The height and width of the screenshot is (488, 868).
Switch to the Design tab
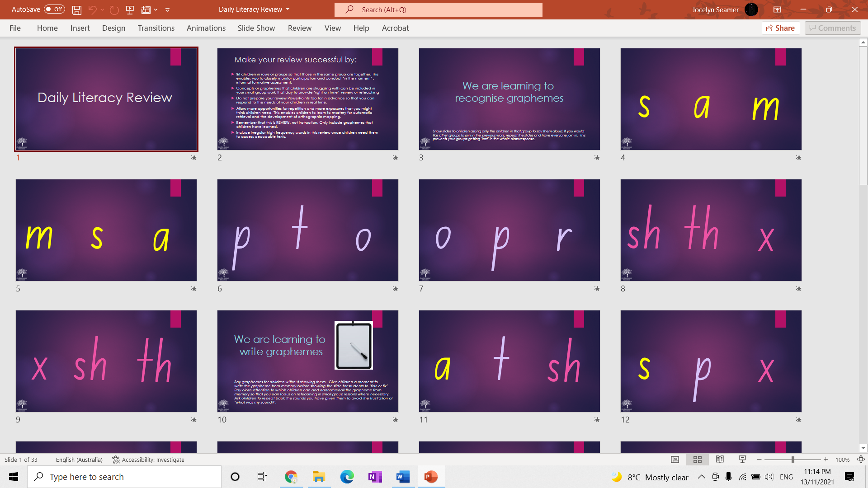pyautogui.click(x=113, y=28)
